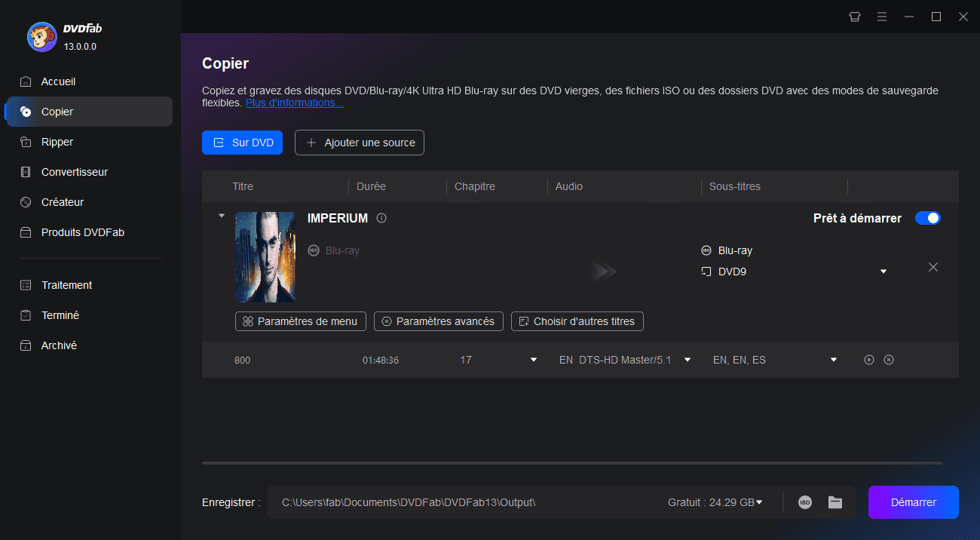Click the grayed Blu-ray source label
The height and width of the screenshot is (540, 980).
pos(342,250)
